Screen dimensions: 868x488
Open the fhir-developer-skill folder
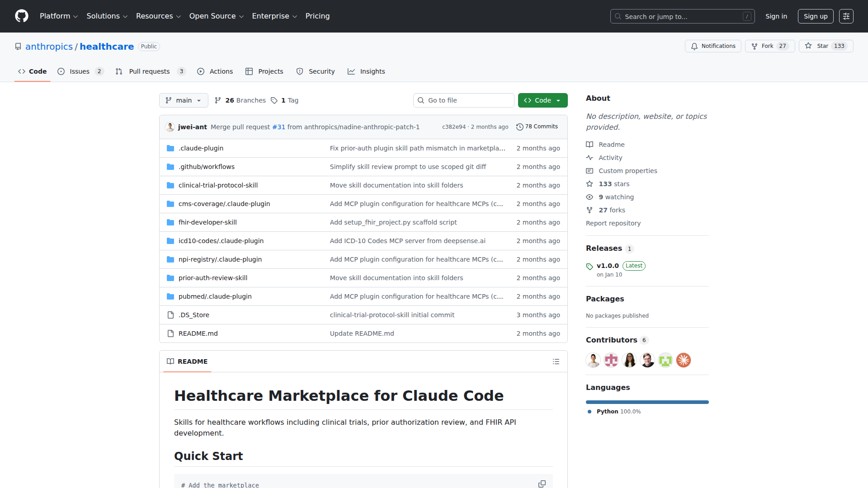(208, 222)
